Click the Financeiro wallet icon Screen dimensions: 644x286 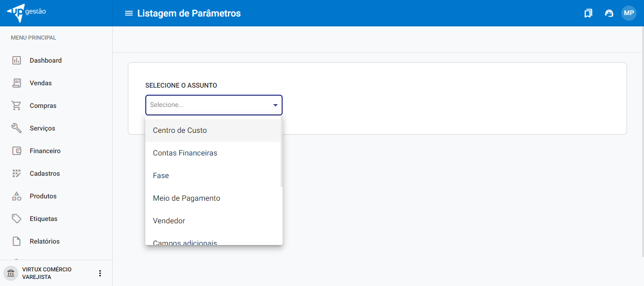pyautogui.click(x=17, y=151)
